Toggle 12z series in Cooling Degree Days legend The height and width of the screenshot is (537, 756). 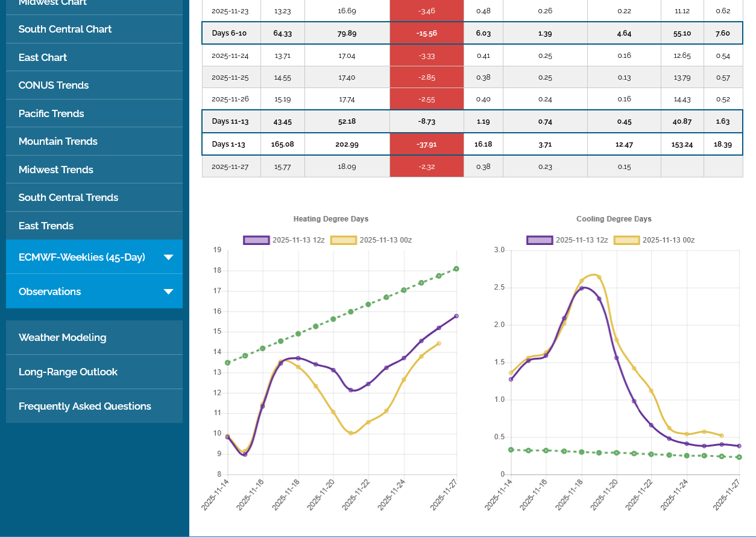tap(567, 240)
